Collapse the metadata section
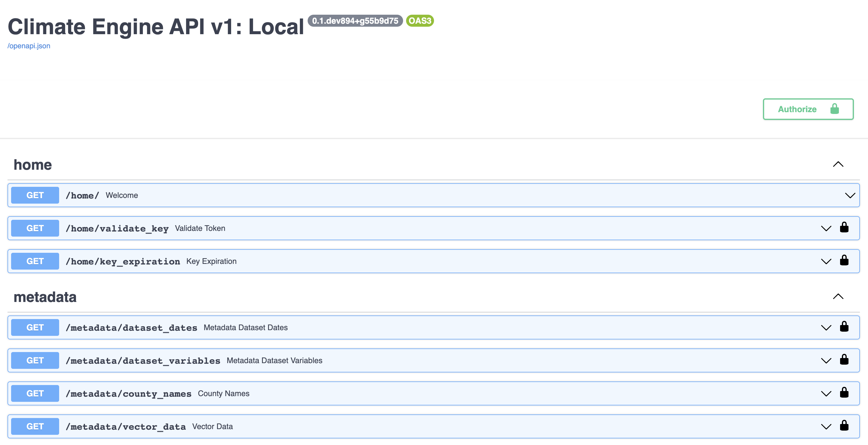The width and height of the screenshot is (868, 445). pos(838,297)
